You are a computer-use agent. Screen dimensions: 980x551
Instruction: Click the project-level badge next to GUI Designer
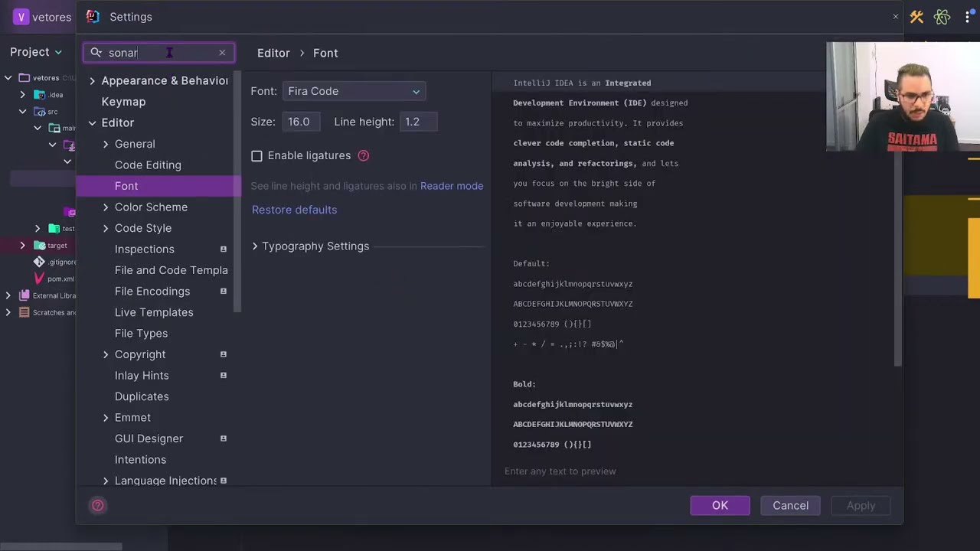click(x=224, y=439)
